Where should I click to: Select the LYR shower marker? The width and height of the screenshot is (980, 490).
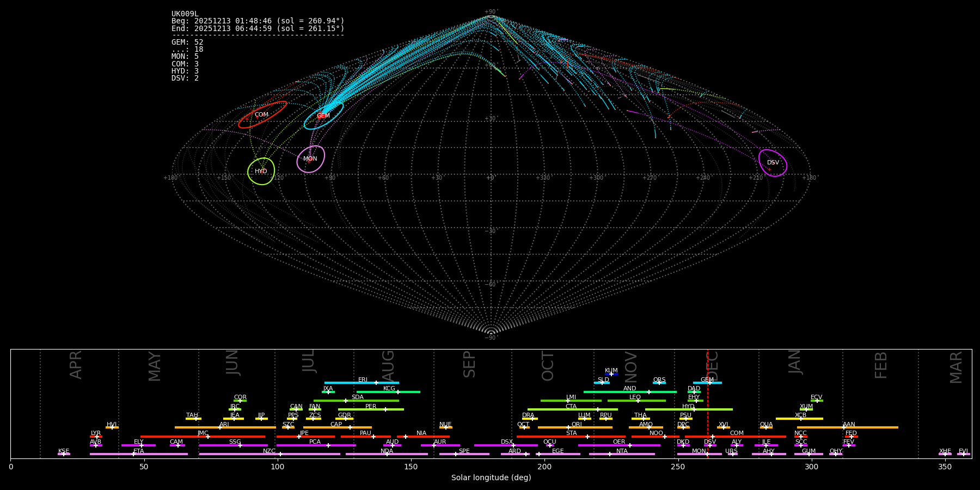tap(96, 436)
